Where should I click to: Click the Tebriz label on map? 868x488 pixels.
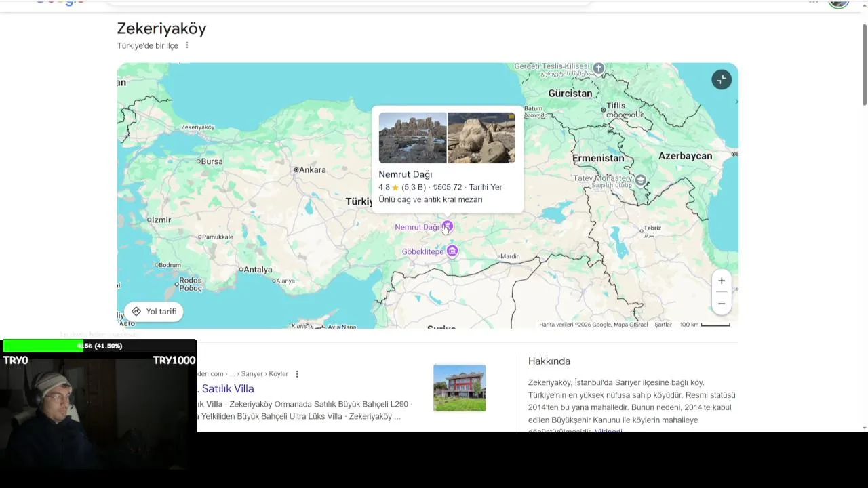tap(652, 228)
